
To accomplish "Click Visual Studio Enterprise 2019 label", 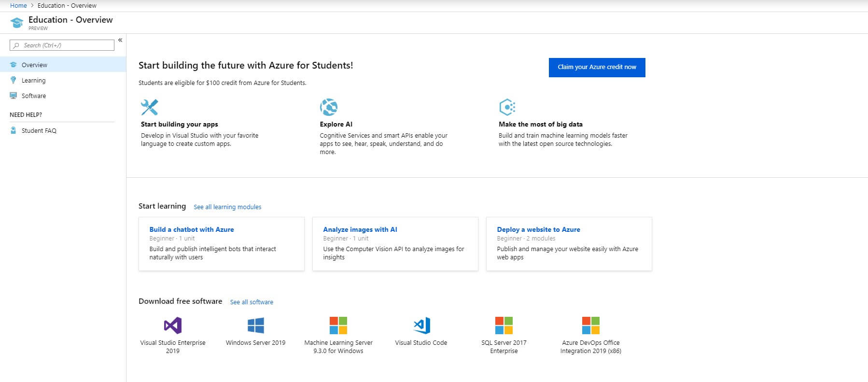I will (173, 347).
